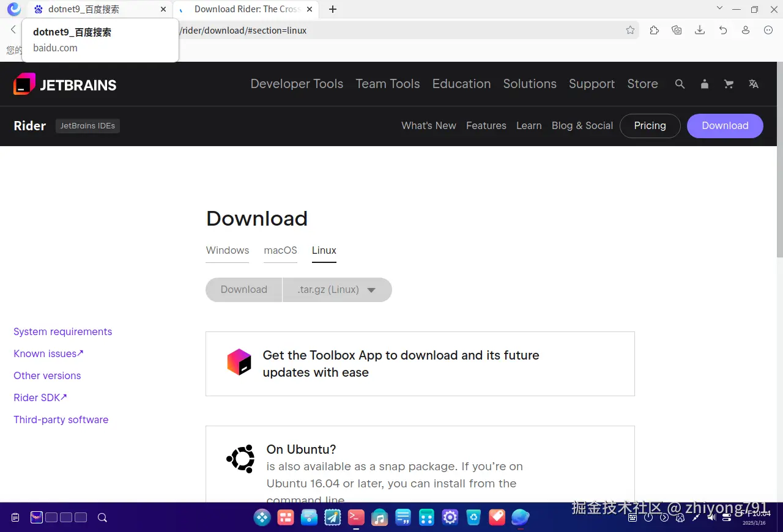Click the JetBrains logo
This screenshot has width=783, height=532.
click(65, 84)
